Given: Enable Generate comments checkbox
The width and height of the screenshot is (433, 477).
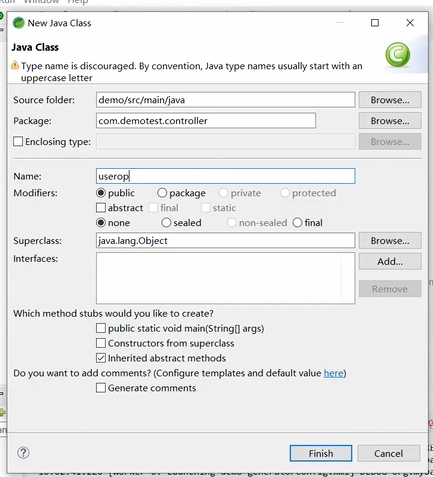Looking at the screenshot, I should [101, 388].
